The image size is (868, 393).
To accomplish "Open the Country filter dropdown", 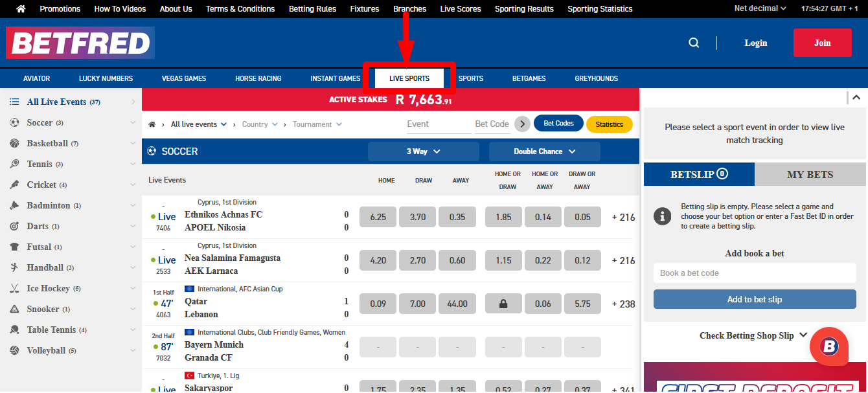I will coord(260,124).
